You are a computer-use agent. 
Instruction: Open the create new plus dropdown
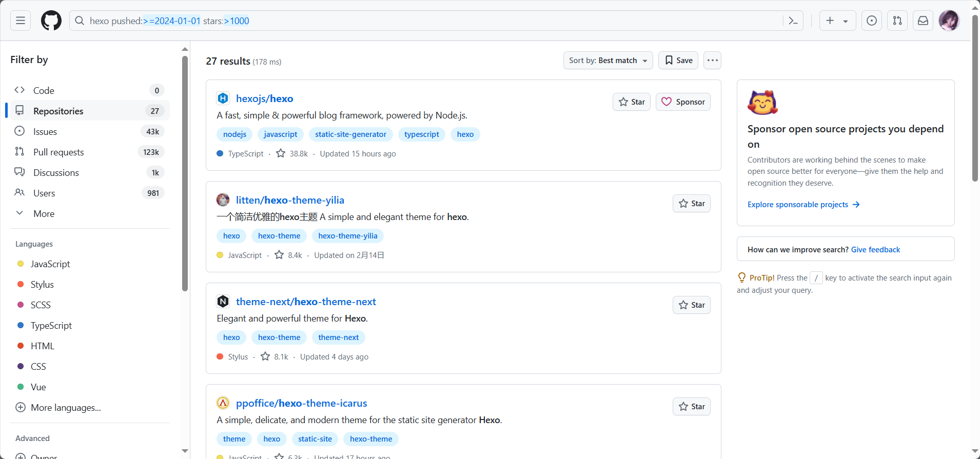tap(837, 21)
